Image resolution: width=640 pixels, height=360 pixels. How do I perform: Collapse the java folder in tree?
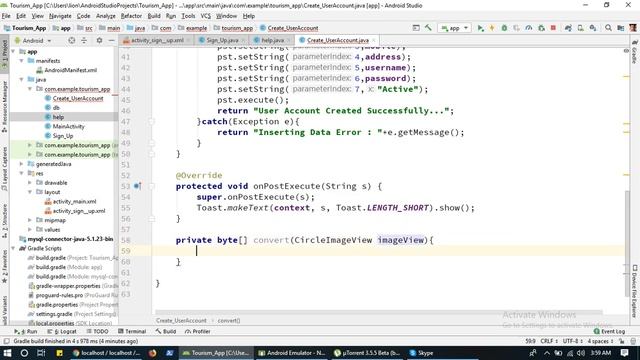pos(22,80)
